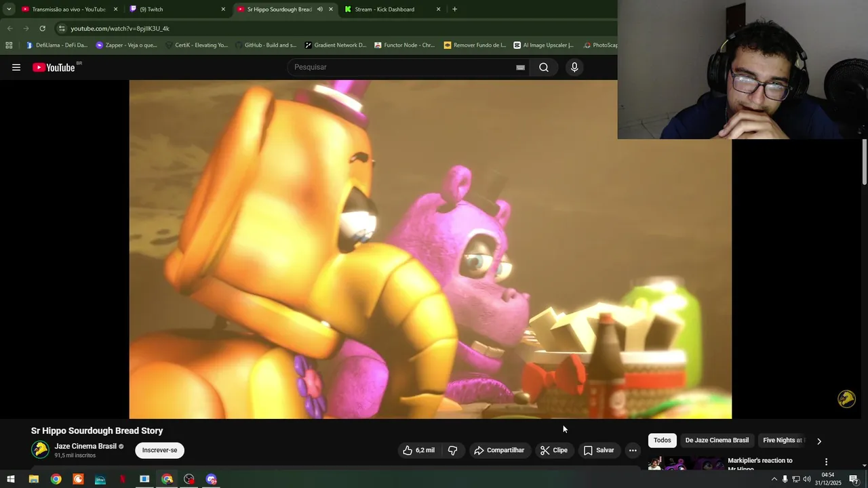The width and height of the screenshot is (868, 488).
Task: Click the site info icon in address bar
Action: click(62, 28)
